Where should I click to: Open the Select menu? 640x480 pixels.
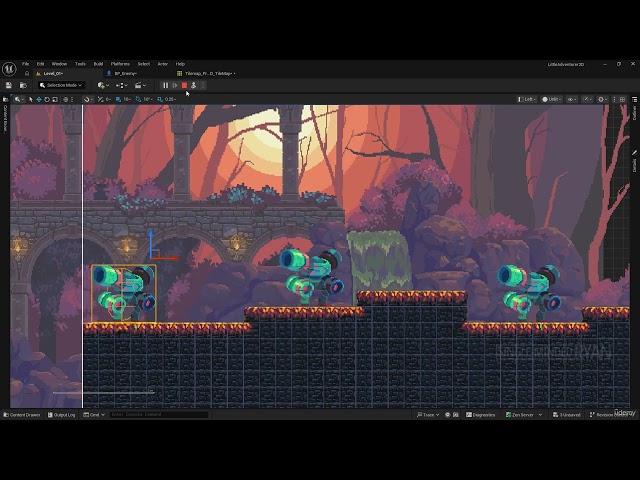point(144,64)
